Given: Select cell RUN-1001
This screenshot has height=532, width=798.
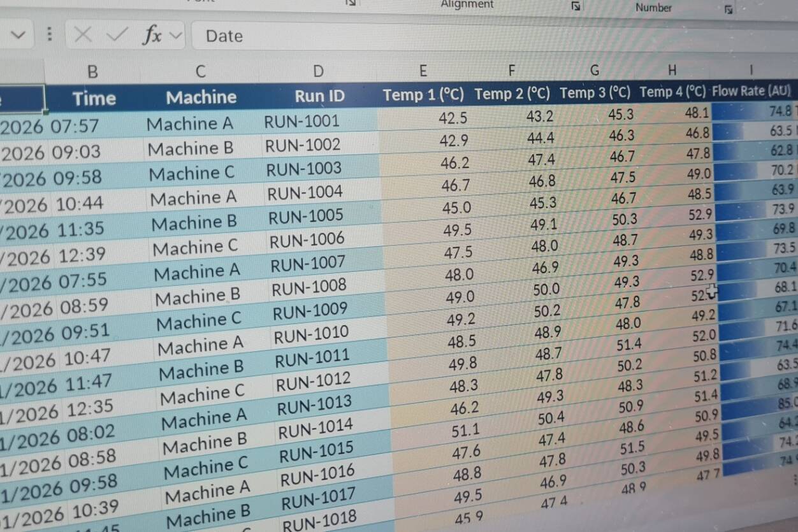Looking at the screenshot, I should tap(302, 121).
